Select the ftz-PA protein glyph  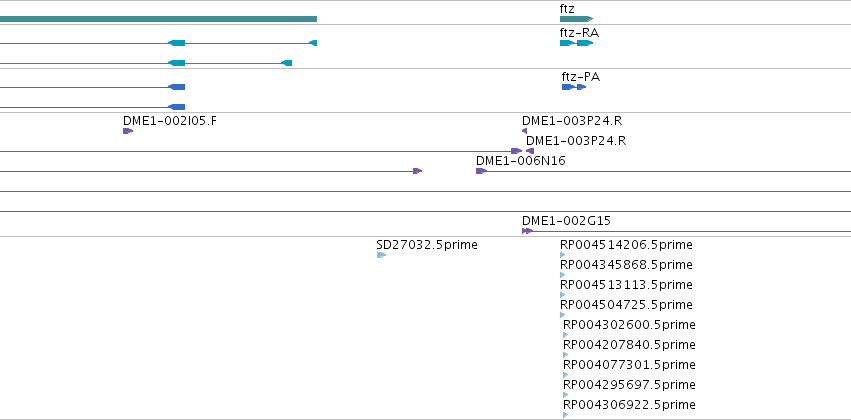coord(574,87)
